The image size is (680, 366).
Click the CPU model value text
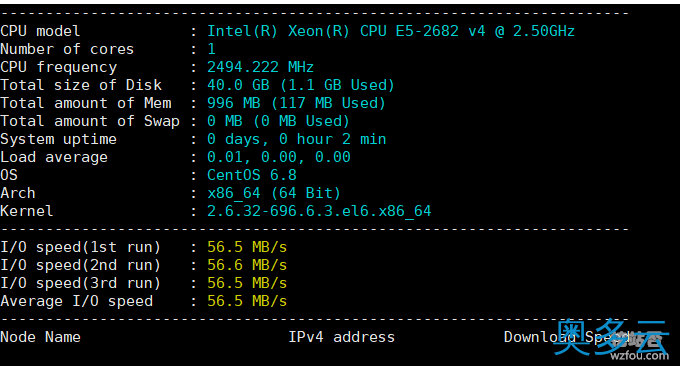[391, 31]
